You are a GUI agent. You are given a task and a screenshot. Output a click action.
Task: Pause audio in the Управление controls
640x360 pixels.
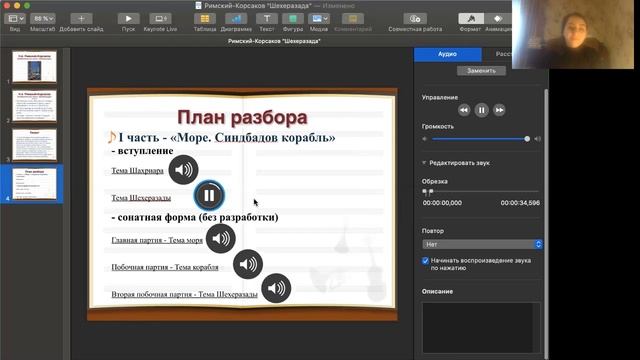(482, 110)
